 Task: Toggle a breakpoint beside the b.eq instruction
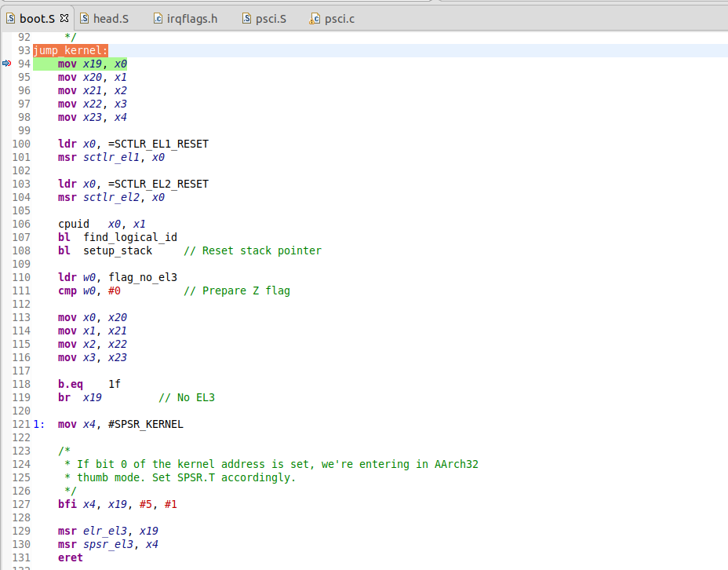click(x=6, y=384)
